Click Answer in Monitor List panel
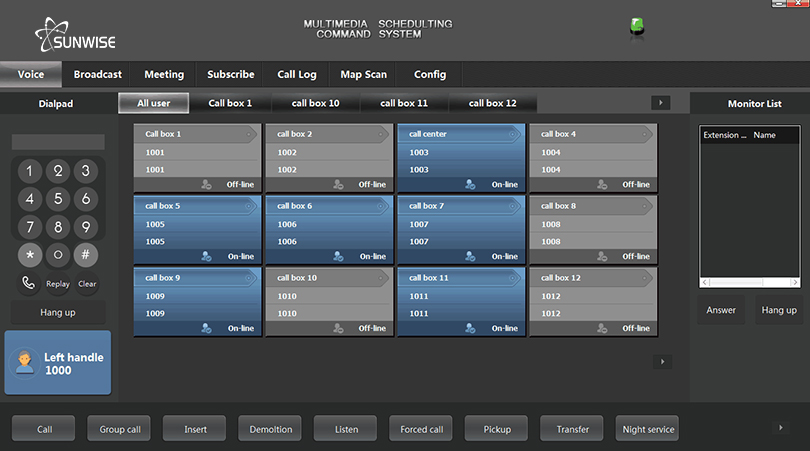Image resolution: width=810 pixels, height=451 pixels. click(x=721, y=310)
